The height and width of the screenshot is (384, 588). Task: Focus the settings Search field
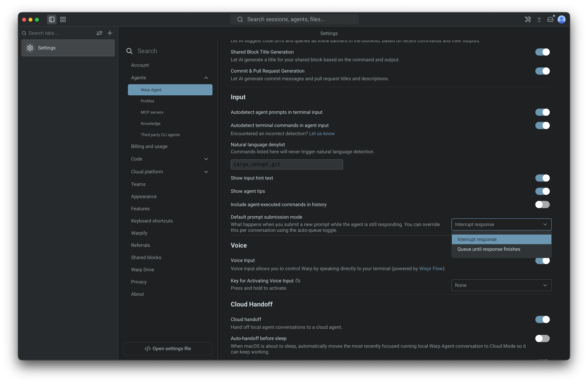(x=169, y=51)
